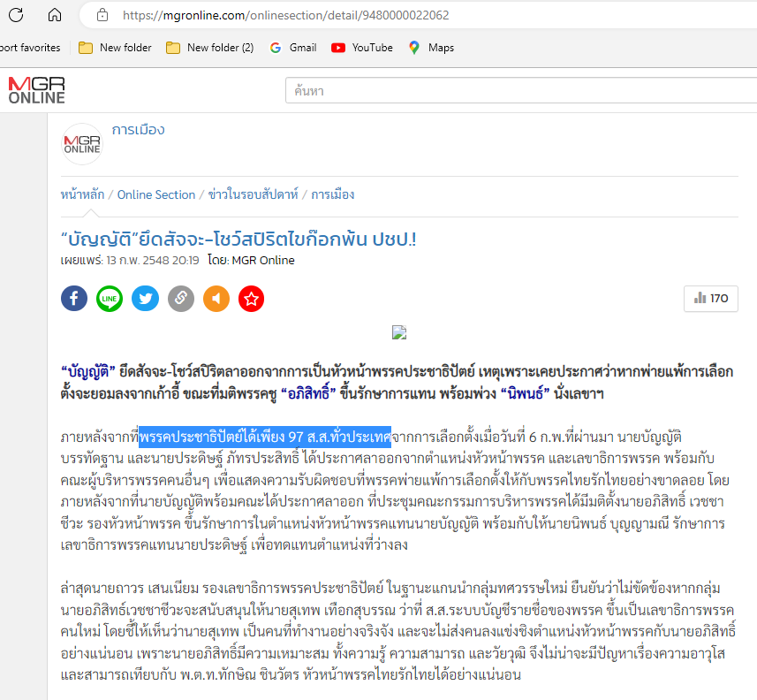The width and height of the screenshot is (757, 700).
Task: Click the paragraph starting ล่าสุดนายถาวร เสนเนียม
Action: tap(398, 631)
